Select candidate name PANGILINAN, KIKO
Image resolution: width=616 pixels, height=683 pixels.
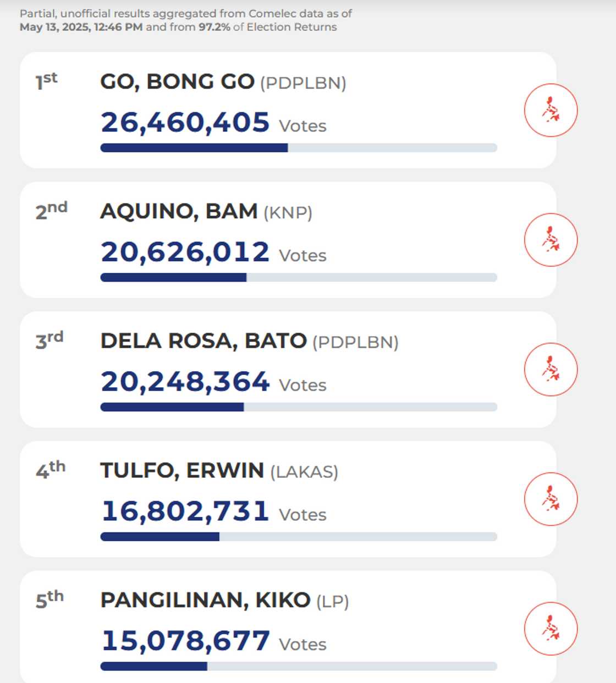[x=205, y=600]
